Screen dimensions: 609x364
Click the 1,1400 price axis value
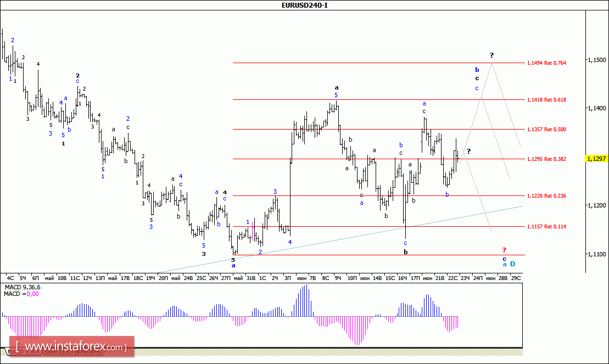[x=596, y=108]
